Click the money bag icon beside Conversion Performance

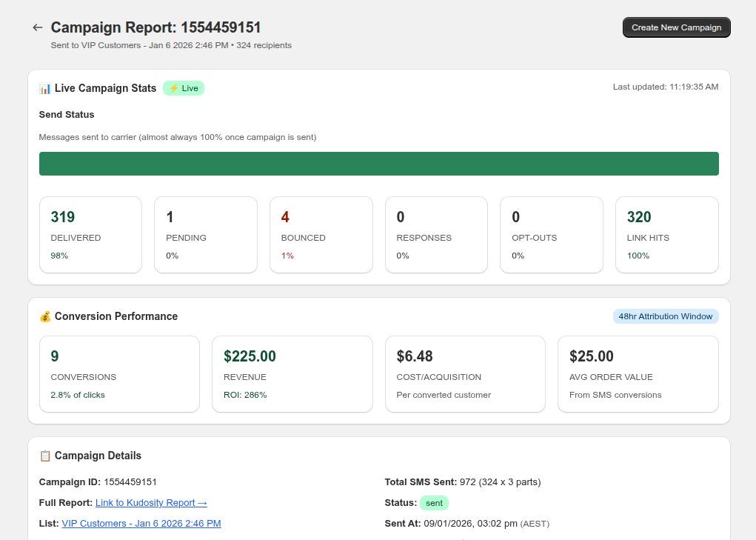[45, 316]
